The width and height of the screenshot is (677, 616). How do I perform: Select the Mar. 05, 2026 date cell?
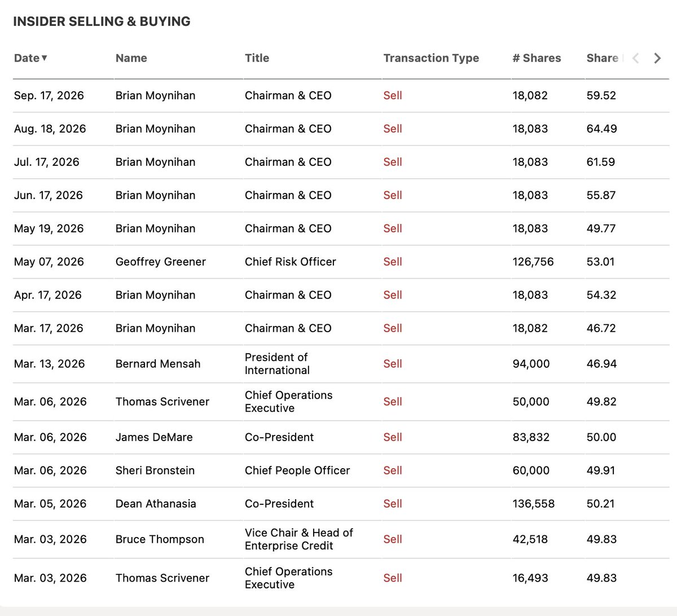point(50,504)
